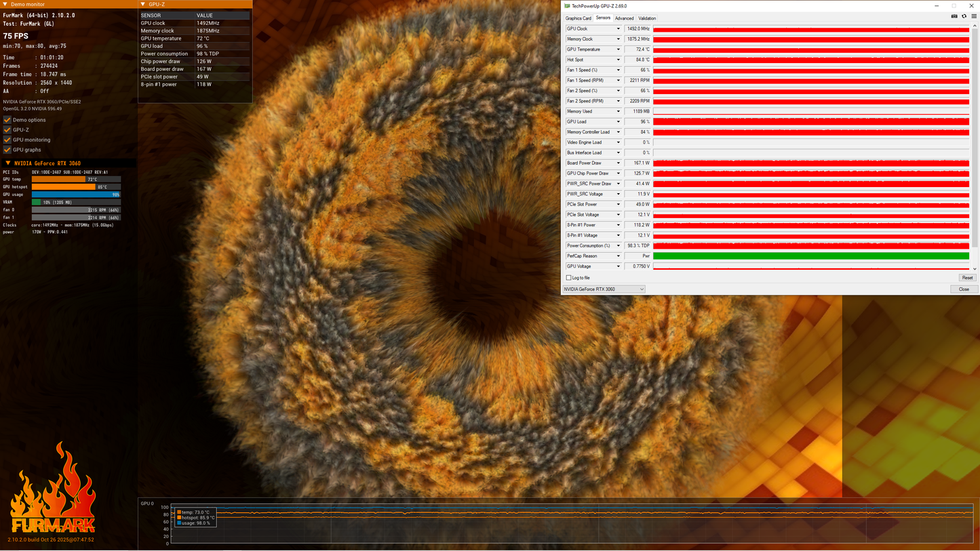Collapse the Demo monitor panel
Viewport: 980px width, 551px height.
(5, 4)
